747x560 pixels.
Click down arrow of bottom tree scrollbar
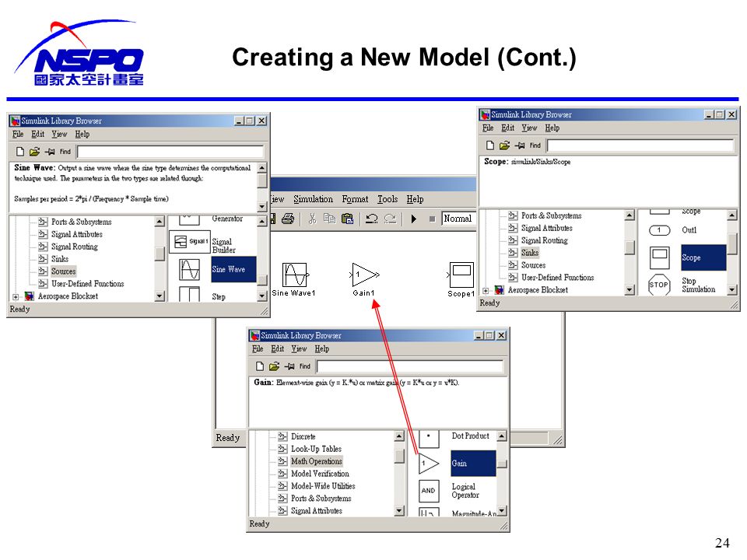click(399, 511)
